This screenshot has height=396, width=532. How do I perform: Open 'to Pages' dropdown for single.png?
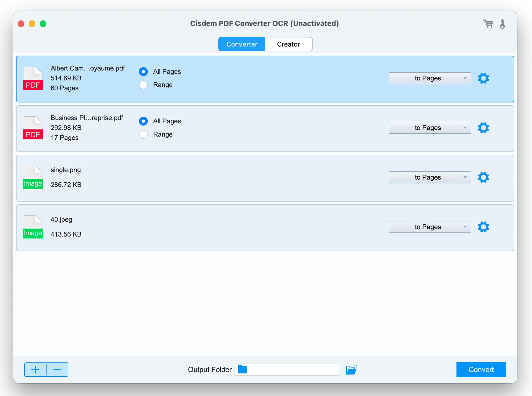(x=430, y=177)
